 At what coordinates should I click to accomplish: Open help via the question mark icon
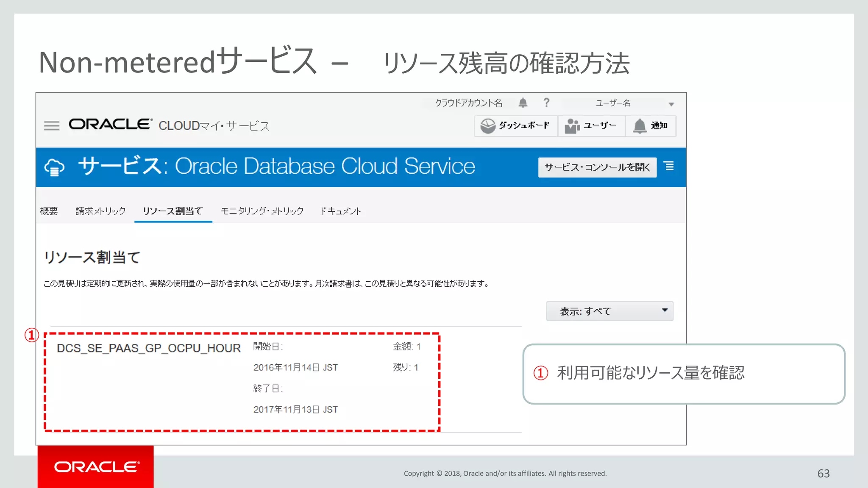[x=546, y=103]
